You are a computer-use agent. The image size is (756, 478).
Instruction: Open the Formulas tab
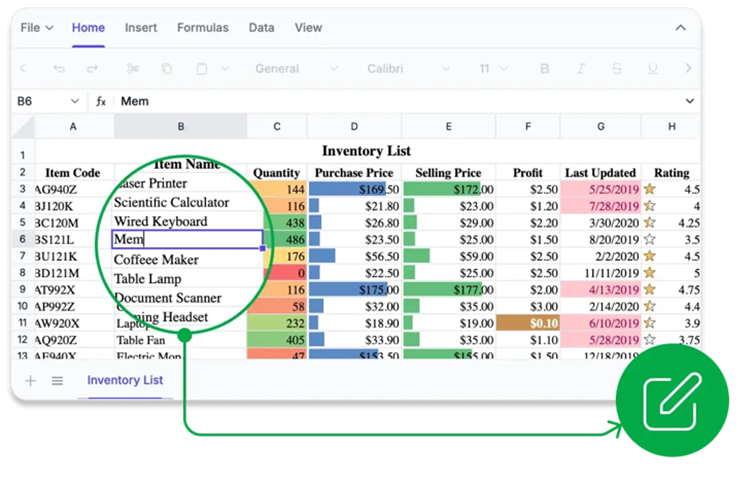coord(202,28)
